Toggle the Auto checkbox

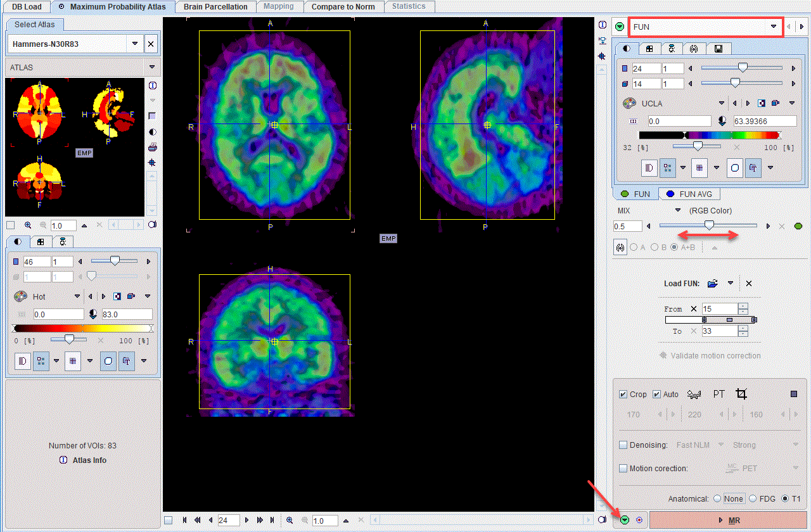tap(656, 394)
